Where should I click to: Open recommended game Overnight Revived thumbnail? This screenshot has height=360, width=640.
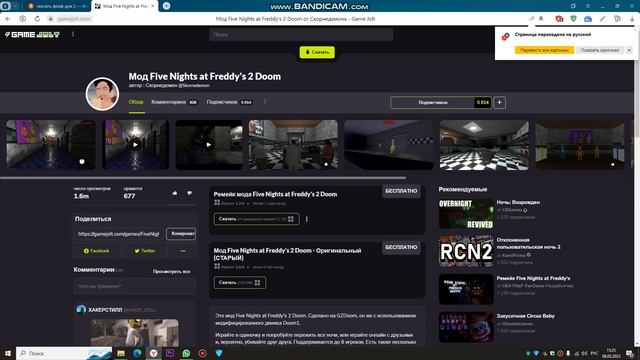coord(466,213)
